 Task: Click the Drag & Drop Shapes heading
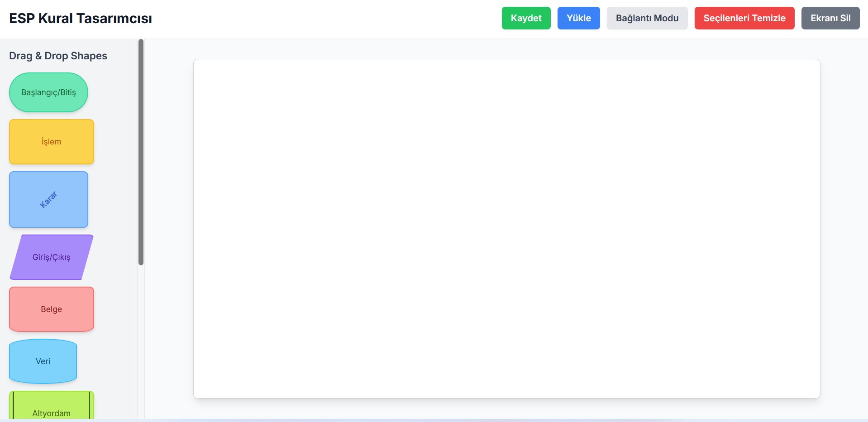pos(58,56)
